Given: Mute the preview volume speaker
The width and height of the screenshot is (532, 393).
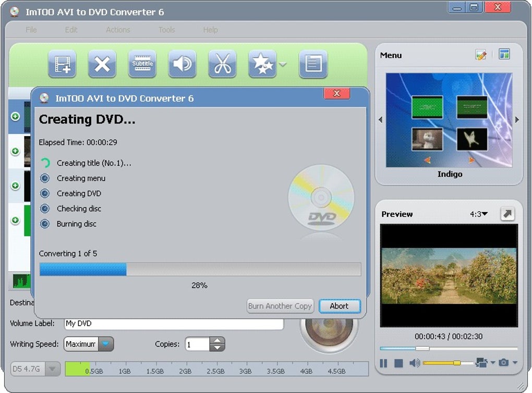Looking at the screenshot, I should pyautogui.click(x=414, y=363).
